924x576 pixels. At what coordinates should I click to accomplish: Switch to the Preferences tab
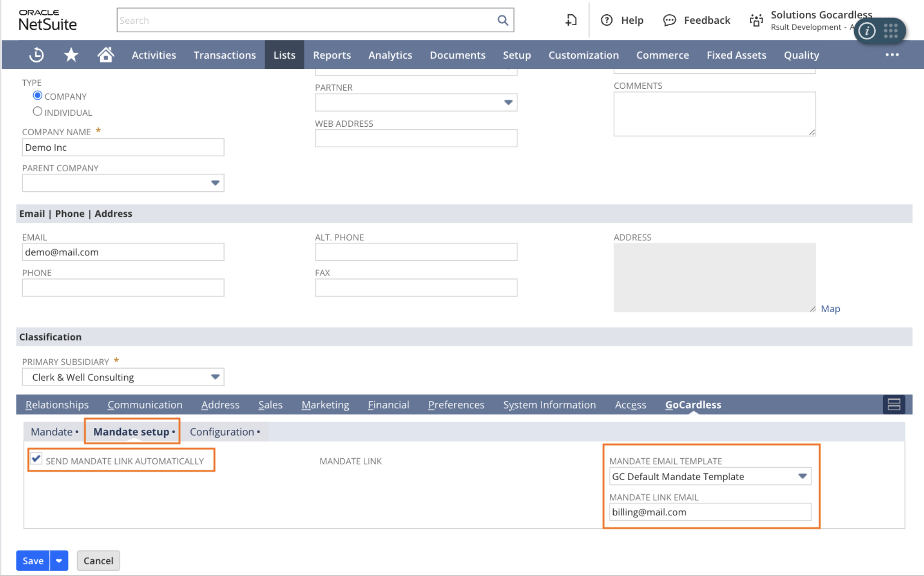coord(456,405)
